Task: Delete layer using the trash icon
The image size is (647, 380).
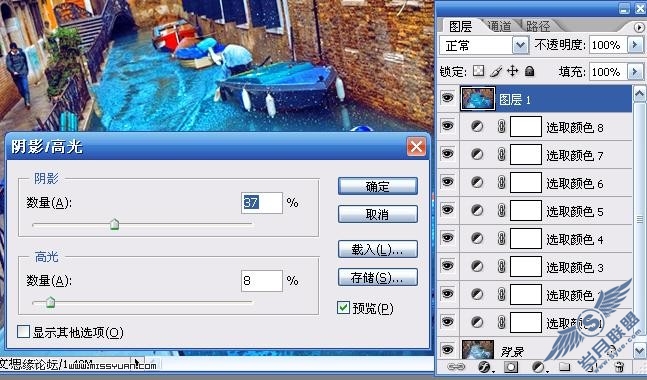Action: coord(618,366)
